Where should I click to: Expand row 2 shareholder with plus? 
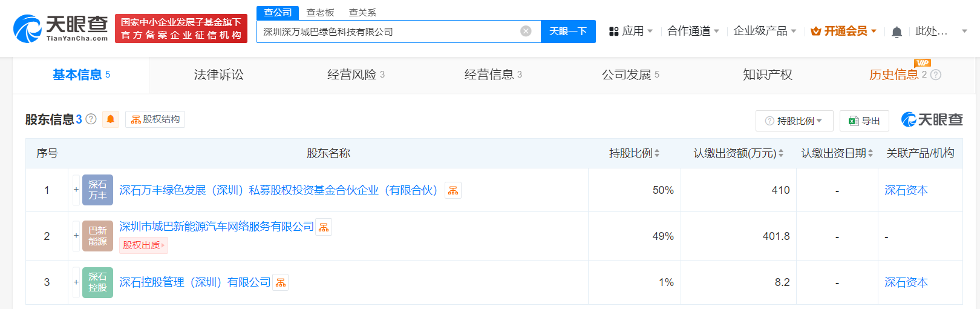[76, 236]
